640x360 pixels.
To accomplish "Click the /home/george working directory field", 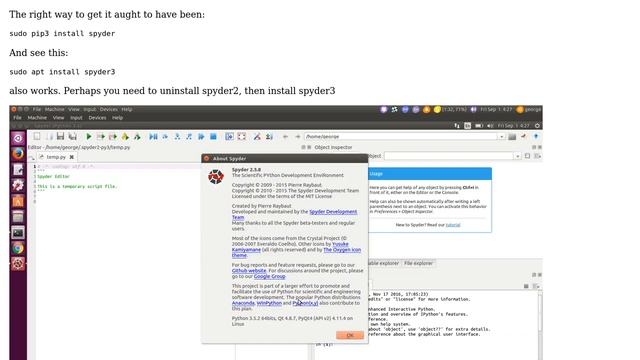I will coord(401,137).
